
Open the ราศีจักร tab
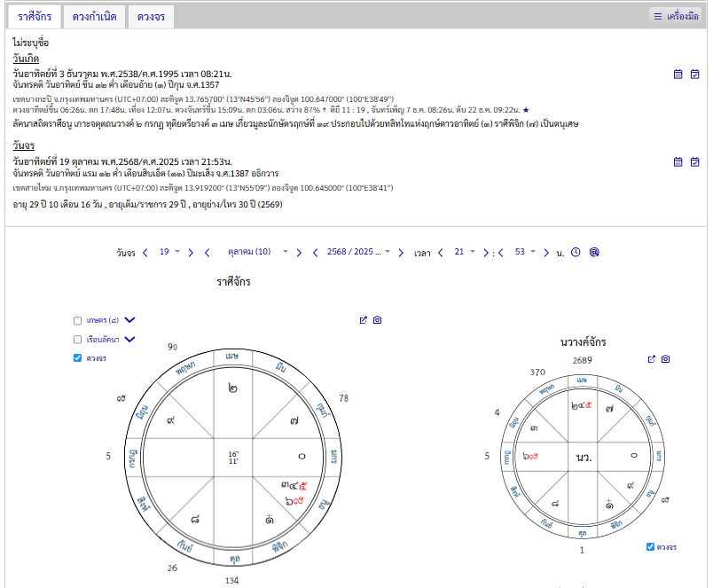pyautogui.click(x=35, y=17)
